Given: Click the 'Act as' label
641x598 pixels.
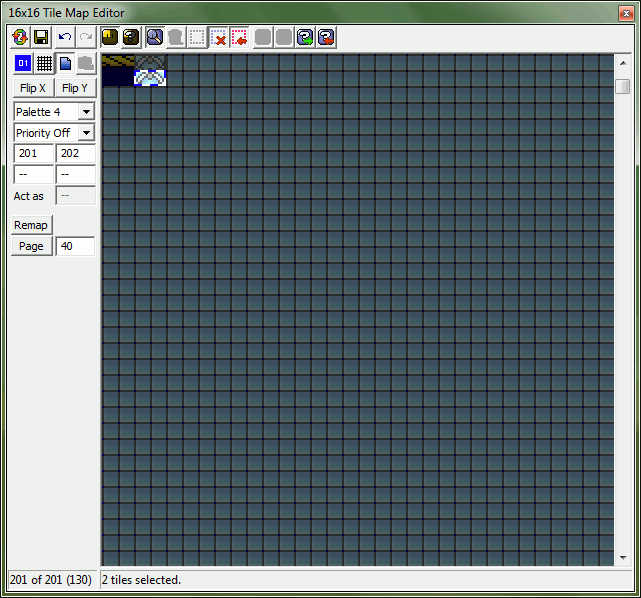Looking at the screenshot, I should click(x=29, y=196).
